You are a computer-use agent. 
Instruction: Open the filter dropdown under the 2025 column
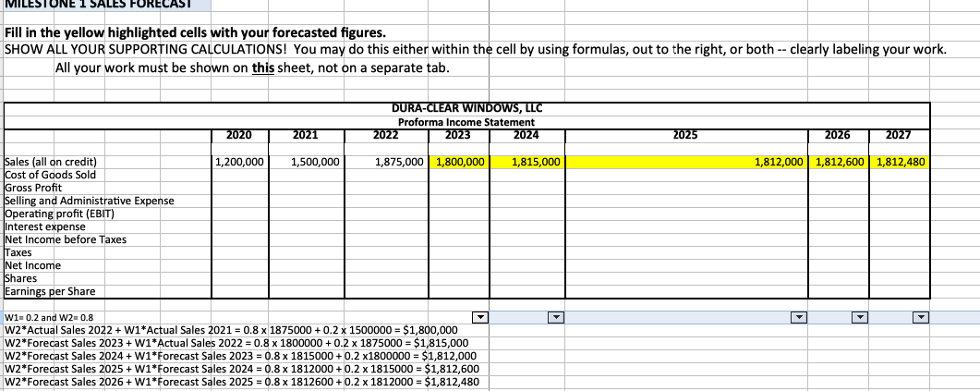click(x=797, y=318)
